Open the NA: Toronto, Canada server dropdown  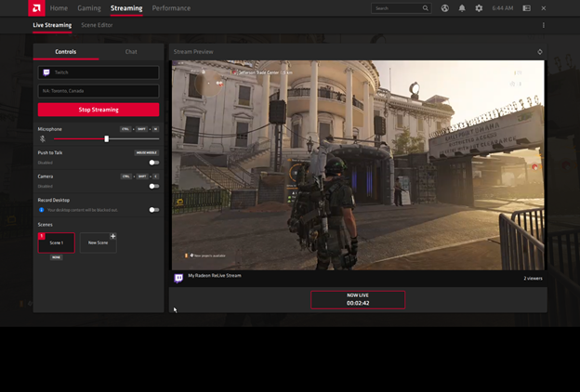(x=99, y=91)
